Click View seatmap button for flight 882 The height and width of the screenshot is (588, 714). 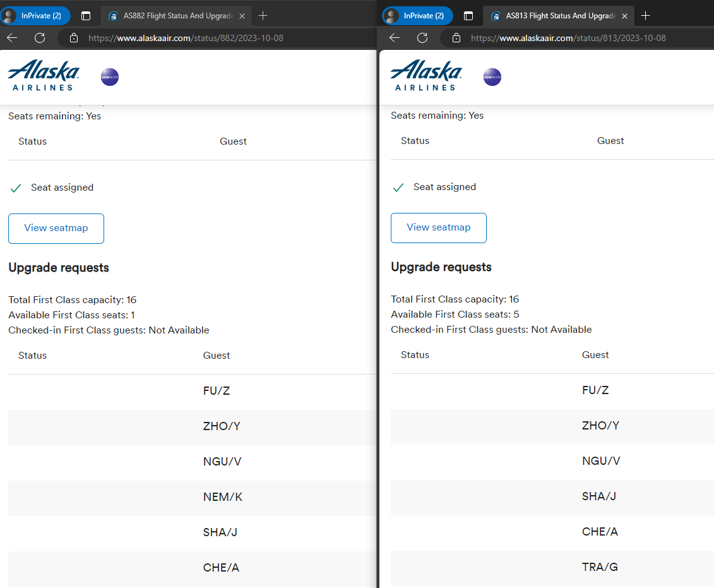click(56, 228)
